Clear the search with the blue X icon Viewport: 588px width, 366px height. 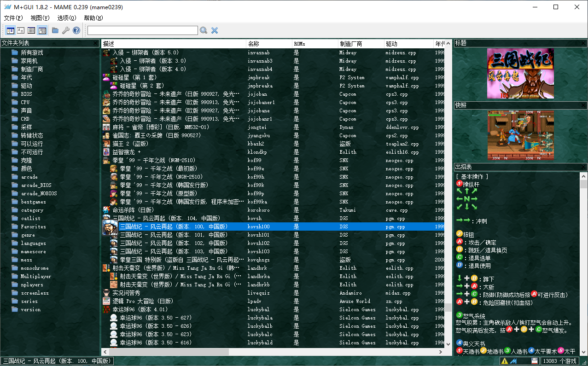215,30
